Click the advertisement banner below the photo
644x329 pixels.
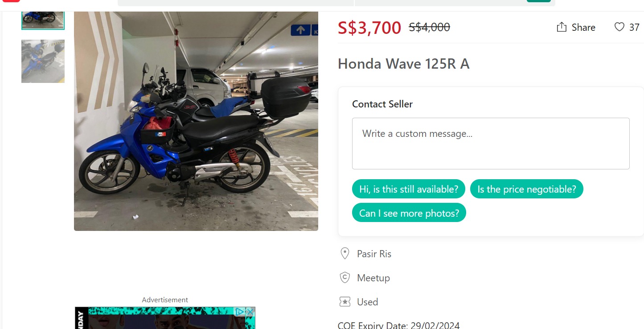point(165,318)
